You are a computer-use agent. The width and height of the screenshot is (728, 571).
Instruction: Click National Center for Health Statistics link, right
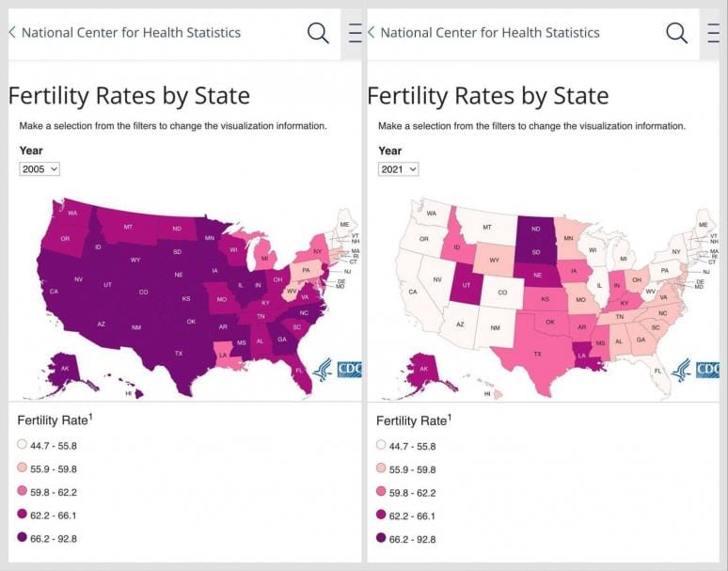(x=490, y=32)
